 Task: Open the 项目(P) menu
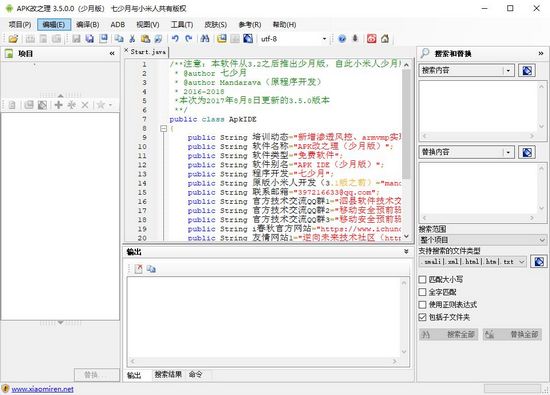coord(20,25)
